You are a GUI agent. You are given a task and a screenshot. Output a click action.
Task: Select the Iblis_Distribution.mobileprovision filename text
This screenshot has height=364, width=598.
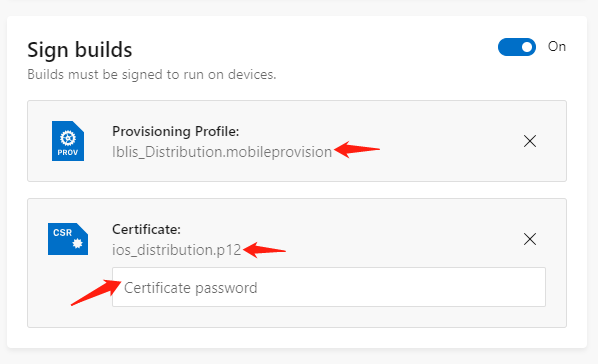tap(222, 152)
